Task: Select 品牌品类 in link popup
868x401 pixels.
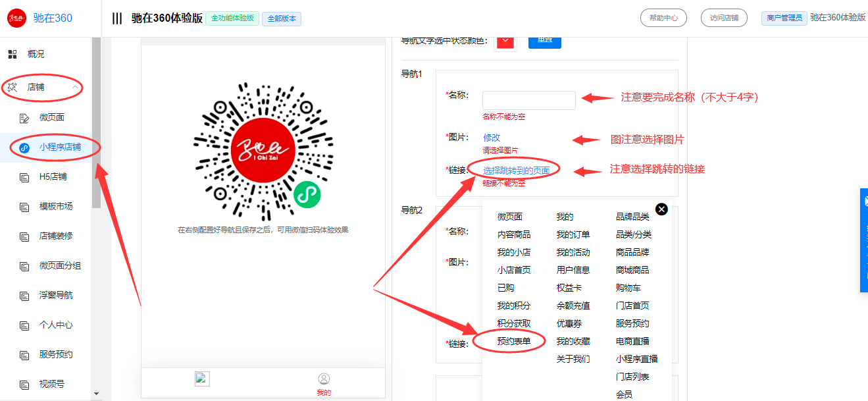Action: (x=632, y=217)
